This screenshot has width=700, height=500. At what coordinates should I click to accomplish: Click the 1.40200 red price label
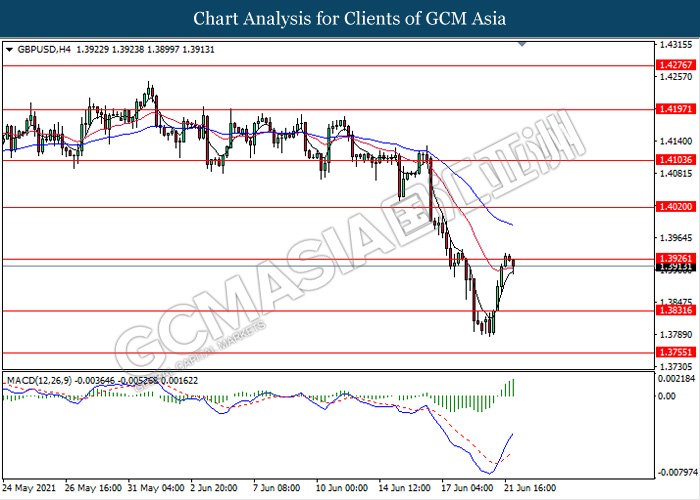(676, 207)
